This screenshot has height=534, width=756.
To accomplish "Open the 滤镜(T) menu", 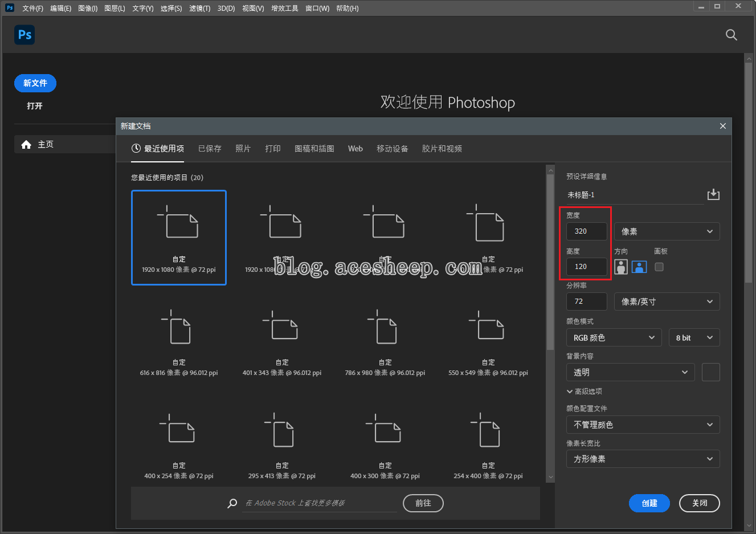I will (x=199, y=9).
